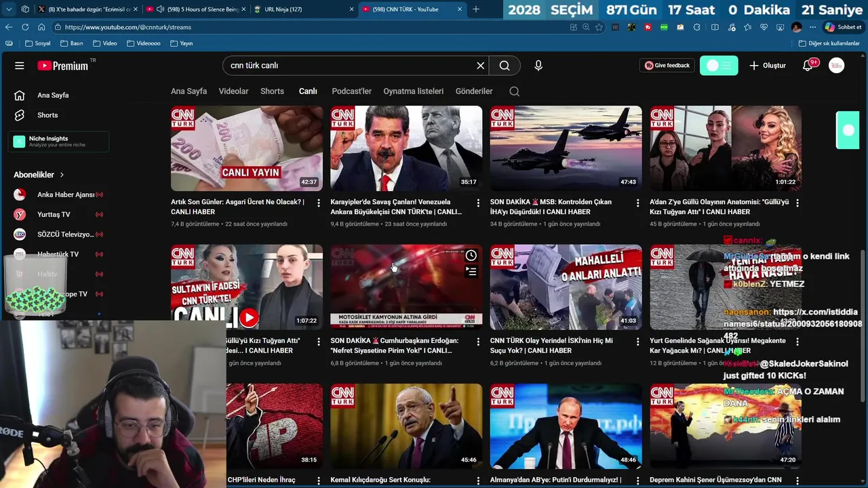Open Habertürk TV subscription
Image resolution: width=868 pixels, height=488 pixels.
click(x=58, y=254)
